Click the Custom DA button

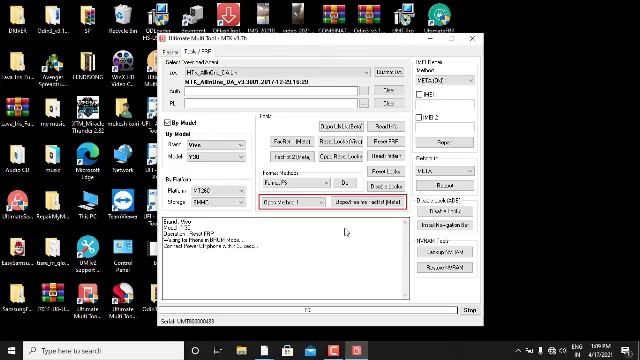pos(389,72)
